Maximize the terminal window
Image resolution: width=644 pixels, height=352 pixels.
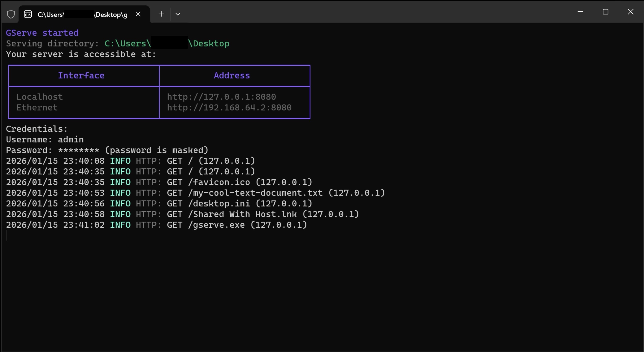(x=605, y=12)
